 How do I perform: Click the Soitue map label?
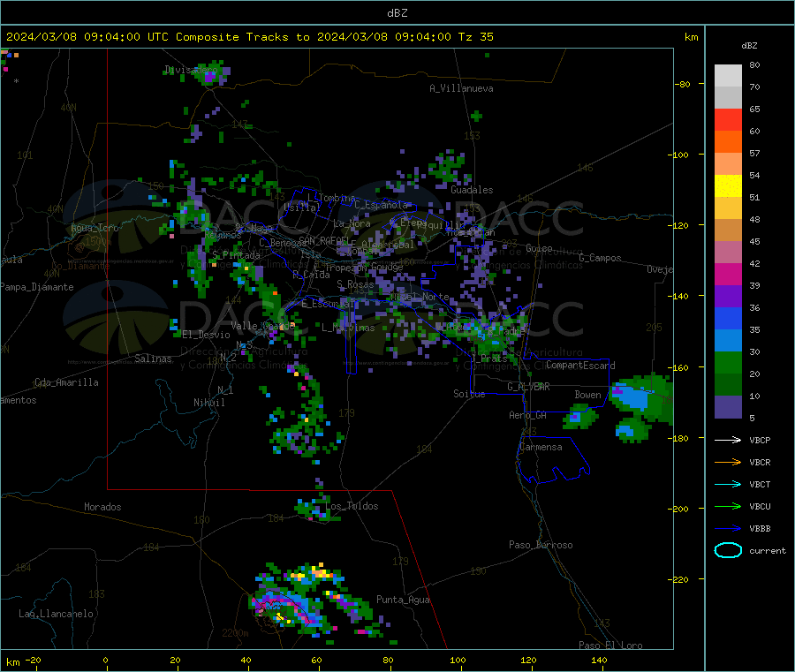[469, 394]
